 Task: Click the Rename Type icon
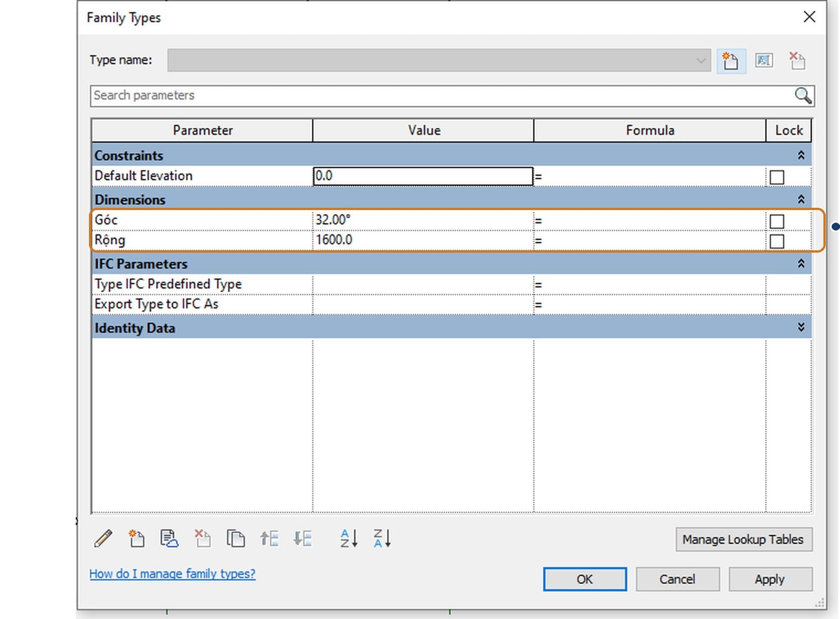coord(764,61)
